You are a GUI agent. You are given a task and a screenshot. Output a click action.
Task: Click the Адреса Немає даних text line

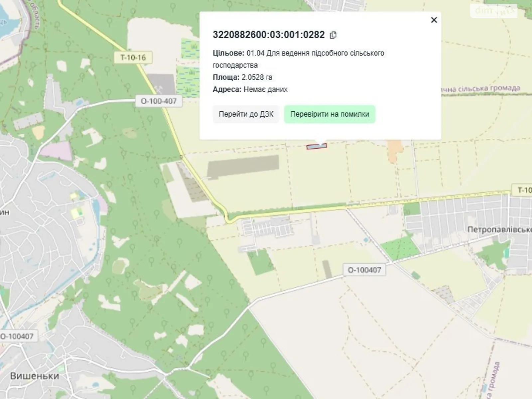click(250, 89)
